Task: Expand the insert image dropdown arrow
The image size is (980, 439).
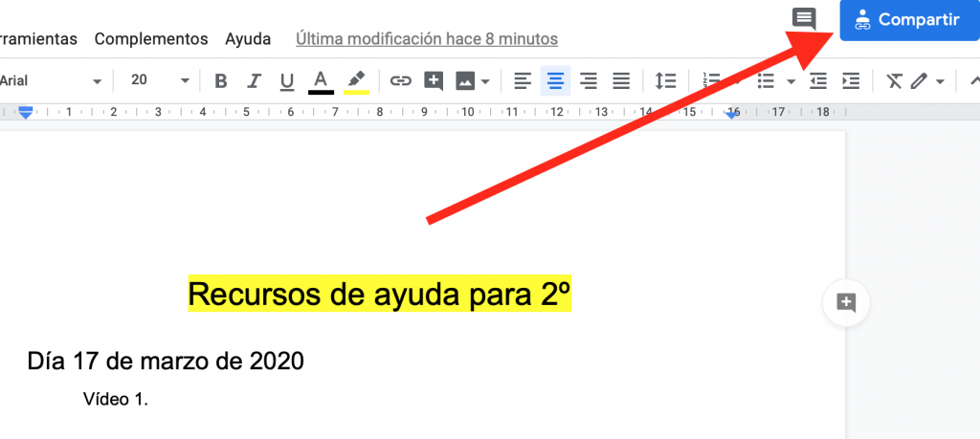Action: 485,81
